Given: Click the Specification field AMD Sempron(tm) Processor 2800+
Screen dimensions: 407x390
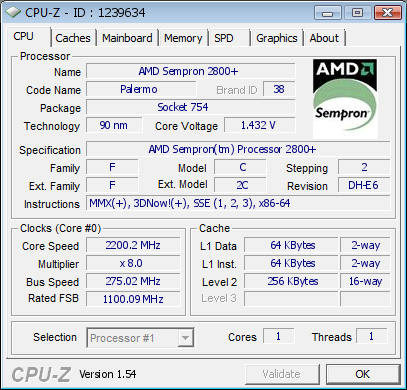Looking at the screenshot, I should 238,149.
